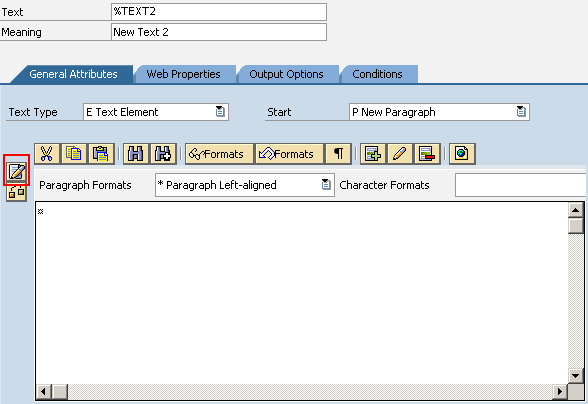Open the Web Properties tab

click(x=183, y=74)
